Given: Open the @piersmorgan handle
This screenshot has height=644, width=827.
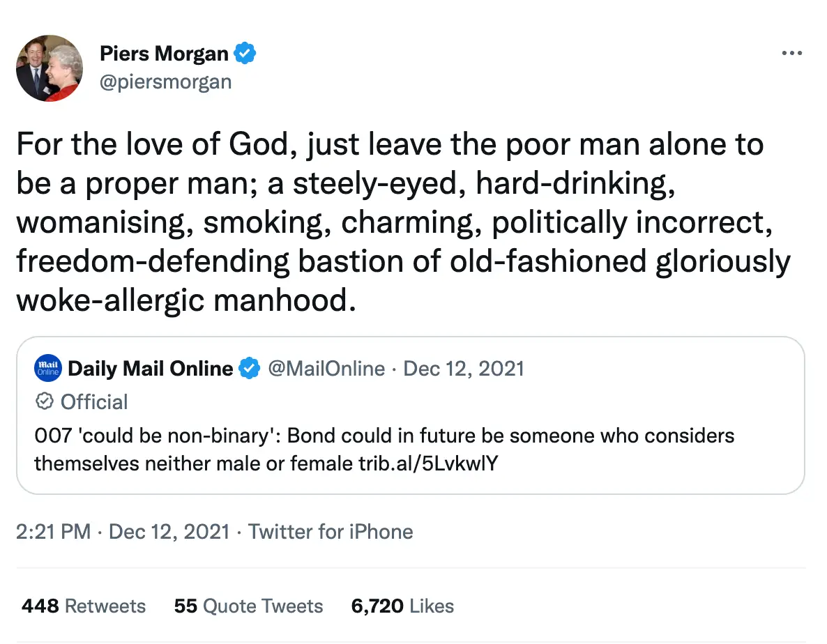Looking at the screenshot, I should coord(165,82).
